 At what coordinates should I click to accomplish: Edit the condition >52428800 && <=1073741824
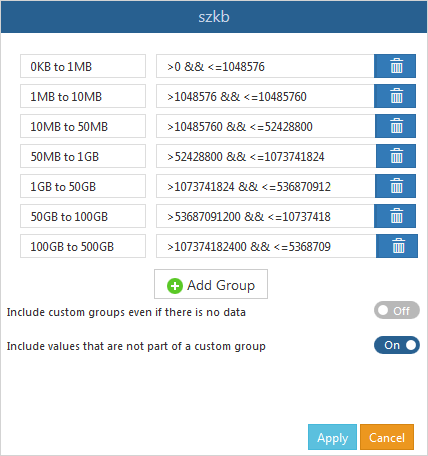pyautogui.click(x=266, y=156)
